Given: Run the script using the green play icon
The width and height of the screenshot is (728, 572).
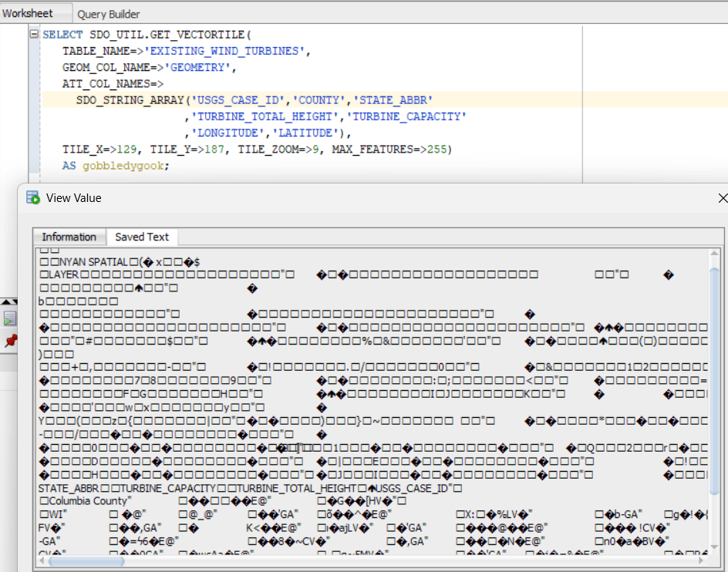Looking at the screenshot, I should 10,318.
